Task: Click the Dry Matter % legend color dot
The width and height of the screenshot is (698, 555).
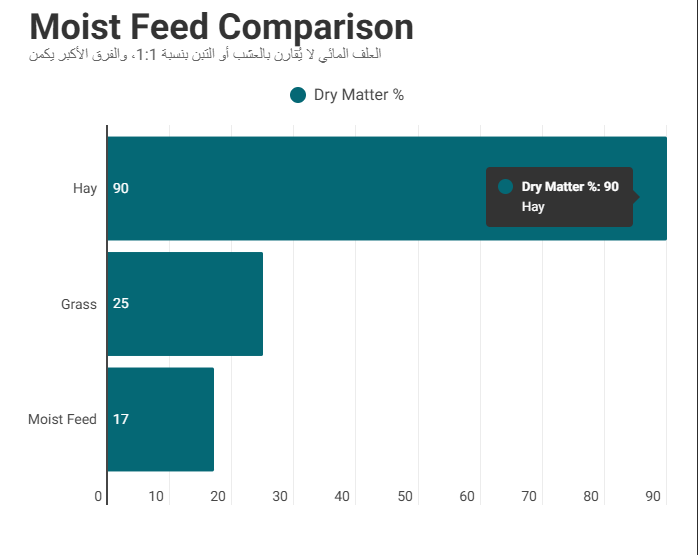Action: pyautogui.click(x=297, y=95)
